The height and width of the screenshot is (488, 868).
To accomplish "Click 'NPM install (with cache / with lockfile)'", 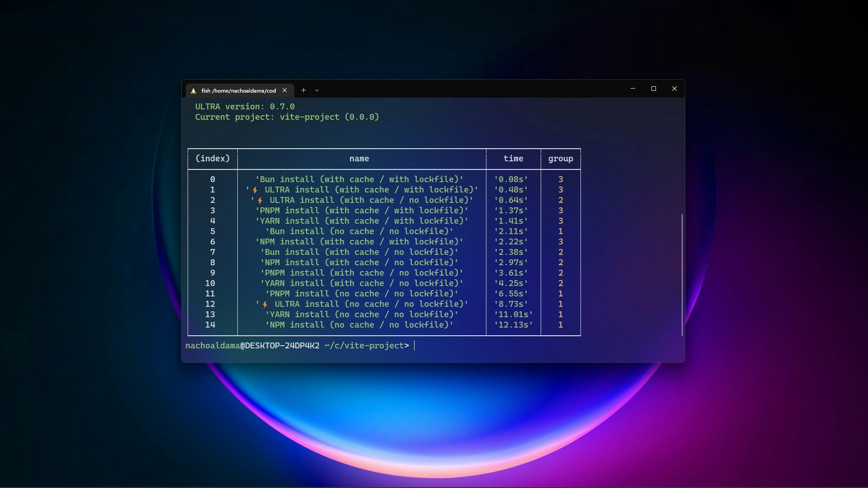I will tap(359, 242).
